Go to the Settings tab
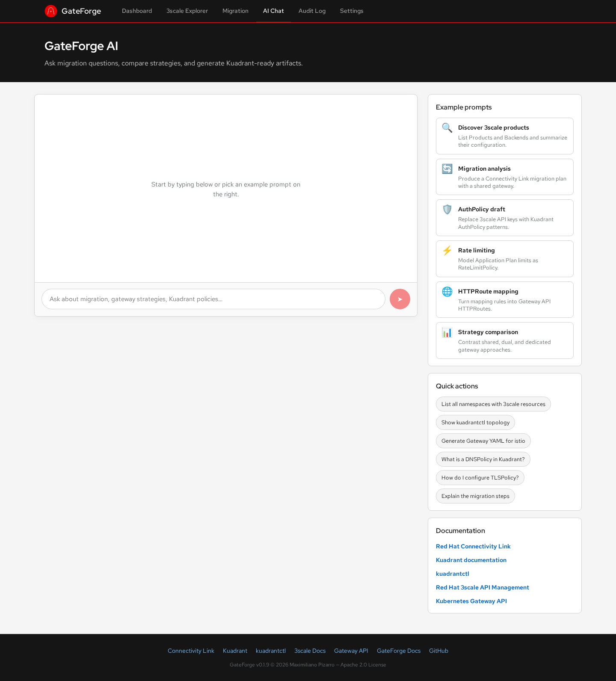The width and height of the screenshot is (616, 681). pyautogui.click(x=352, y=11)
